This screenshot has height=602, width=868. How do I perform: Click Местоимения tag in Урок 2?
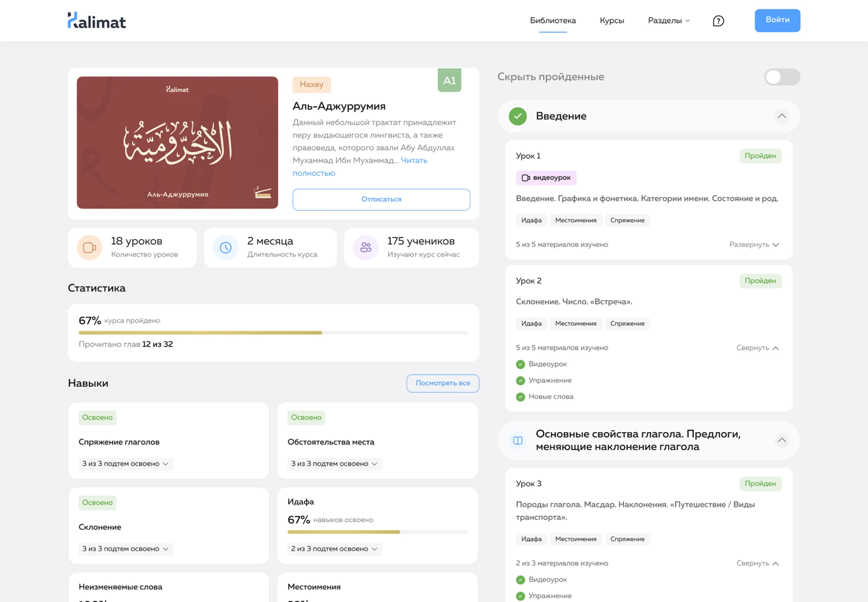click(575, 324)
